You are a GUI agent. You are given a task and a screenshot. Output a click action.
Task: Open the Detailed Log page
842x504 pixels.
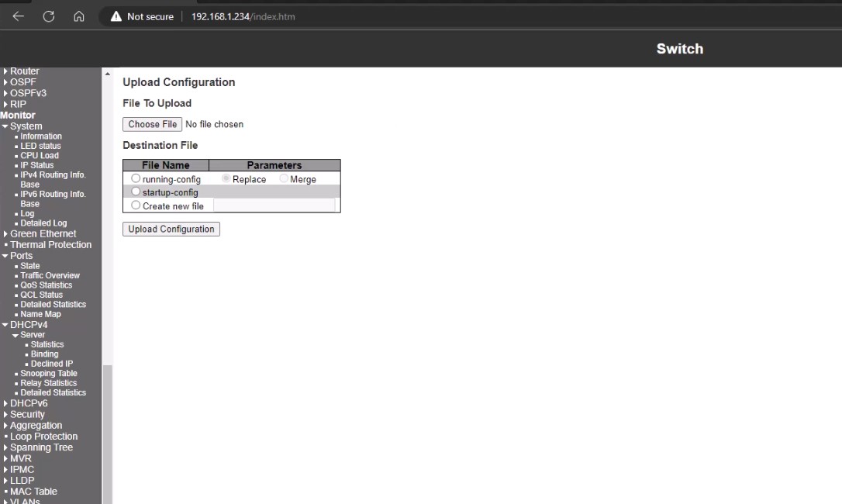pyautogui.click(x=43, y=223)
